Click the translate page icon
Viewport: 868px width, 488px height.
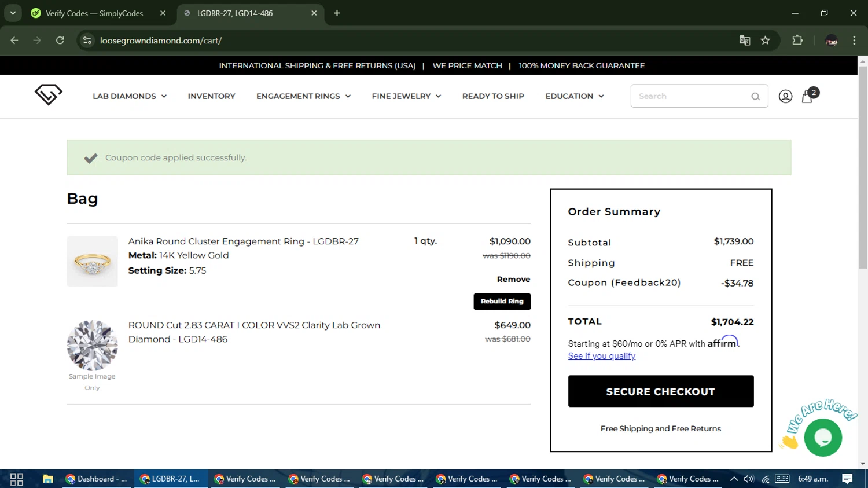coord(745,41)
